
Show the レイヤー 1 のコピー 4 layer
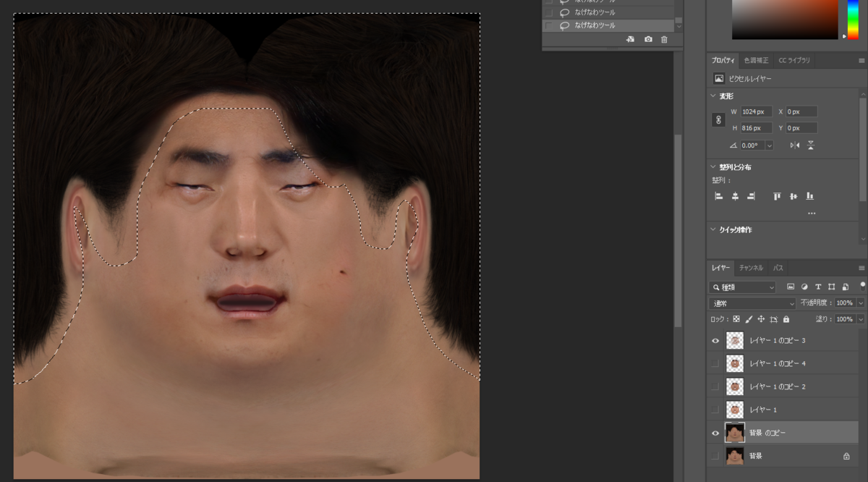pos(715,363)
